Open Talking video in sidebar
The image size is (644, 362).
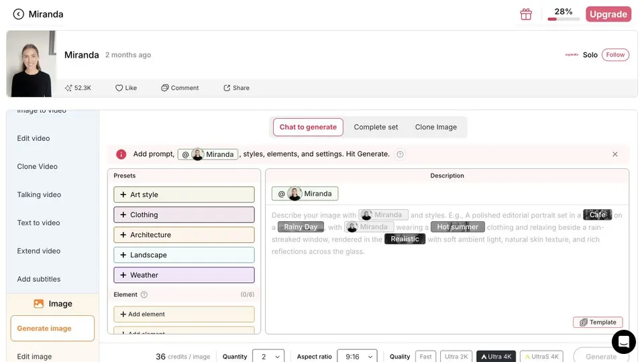39,194
